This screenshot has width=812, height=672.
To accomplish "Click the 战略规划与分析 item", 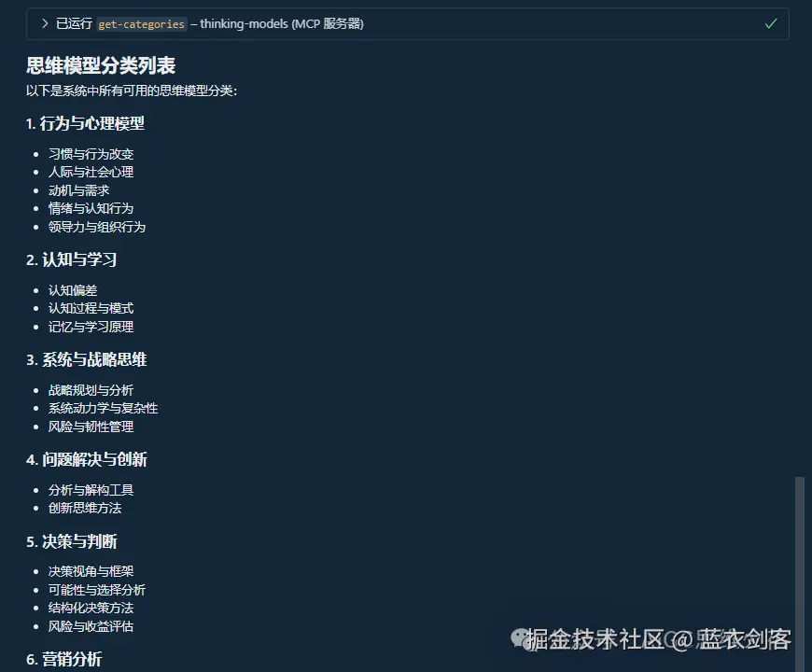I will click(x=91, y=389).
